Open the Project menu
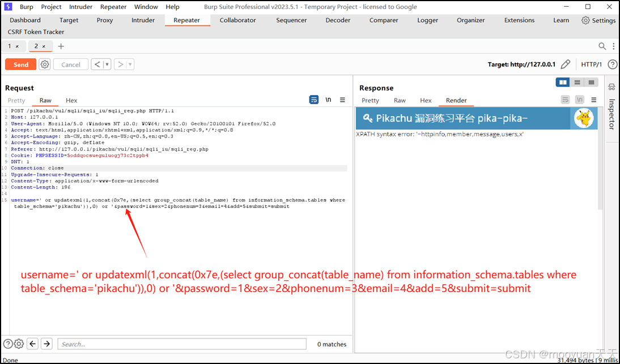This screenshot has height=364, width=620. 51,7
